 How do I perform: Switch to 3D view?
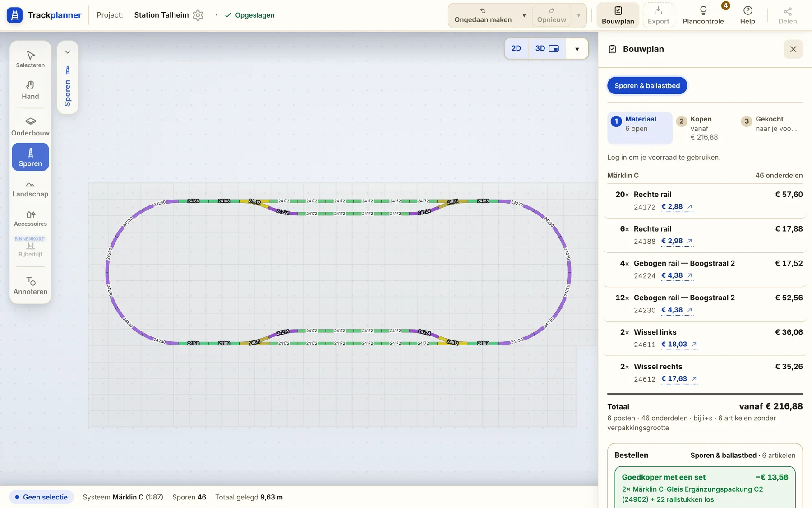[x=547, y=48]
